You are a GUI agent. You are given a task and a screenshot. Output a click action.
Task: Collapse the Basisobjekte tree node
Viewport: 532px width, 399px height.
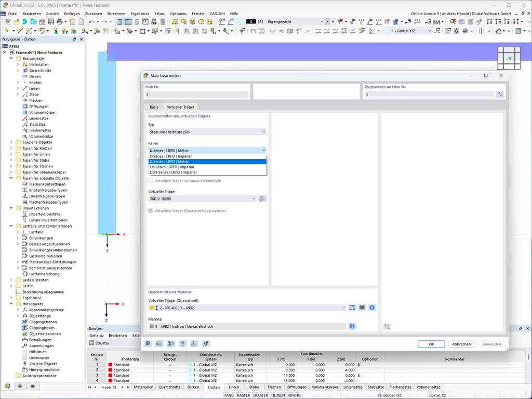coord(11,58)
